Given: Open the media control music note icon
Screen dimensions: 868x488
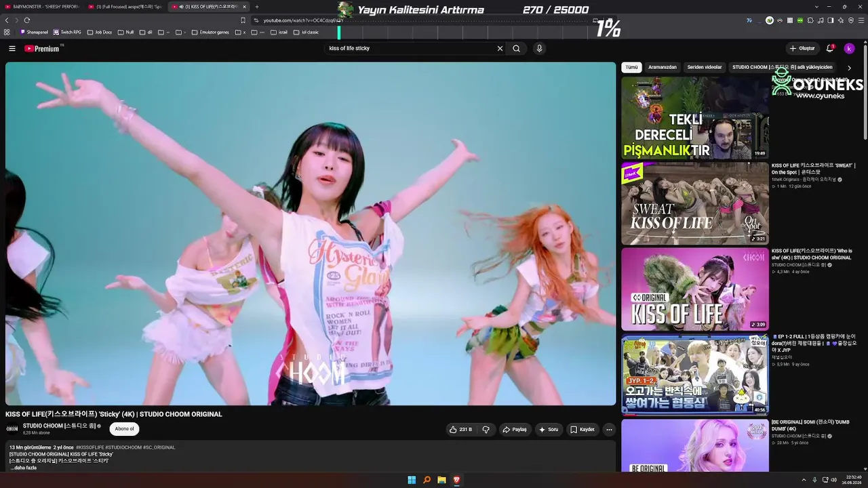Looking at the screenshot, I should (x=821, y=20).
